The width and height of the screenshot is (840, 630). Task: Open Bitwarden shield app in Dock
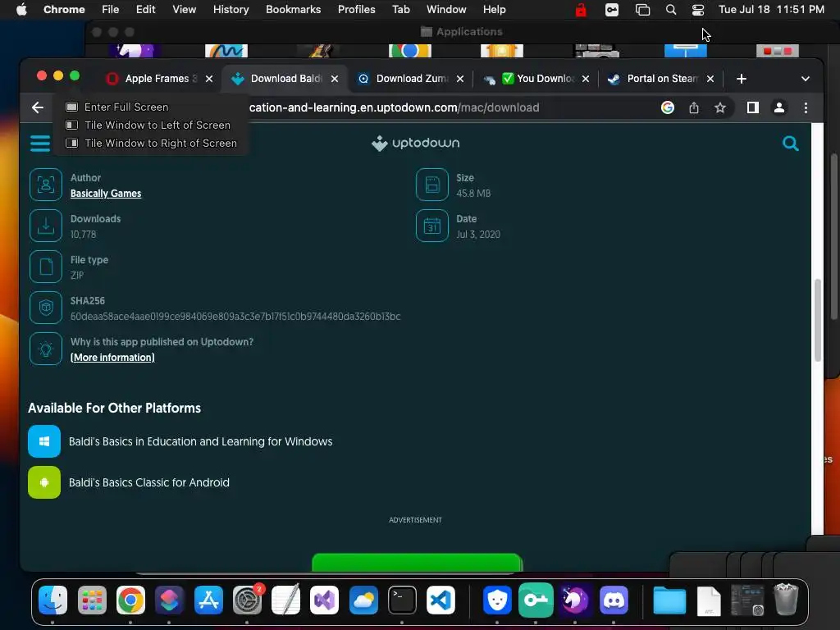point(497,600)
